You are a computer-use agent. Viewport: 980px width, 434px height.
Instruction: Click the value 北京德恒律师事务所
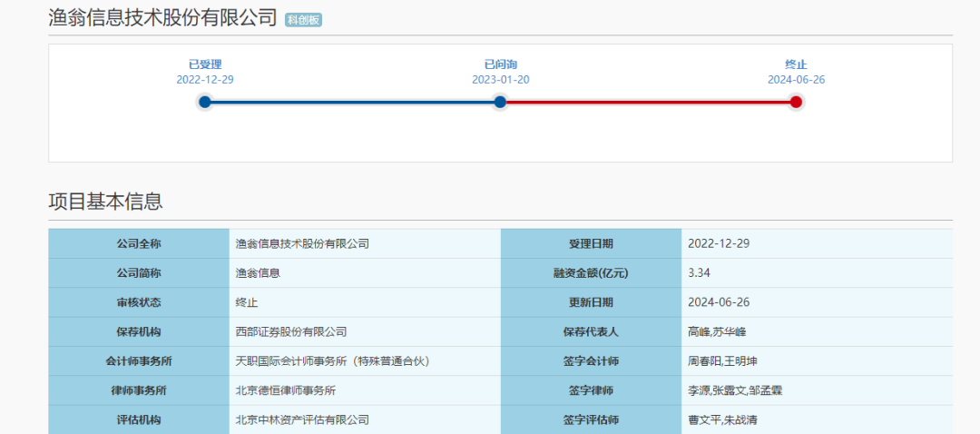click(286, 390)
